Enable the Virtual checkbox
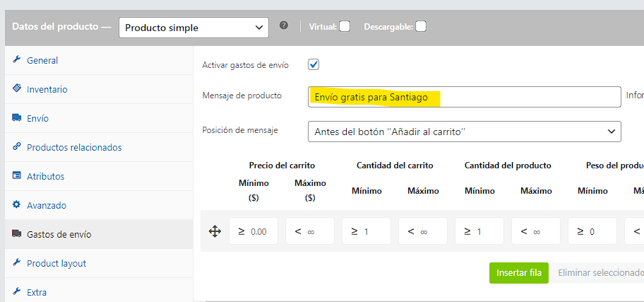The width and height of the screenshot is (644, 302). click(345, 27)
